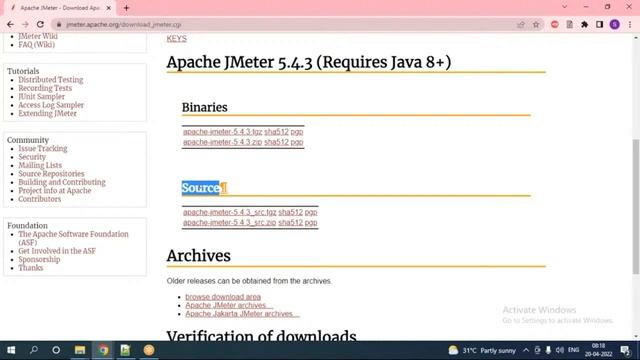Open sha512 for binary zip
The image size is (640, 360).
point(276,142)
